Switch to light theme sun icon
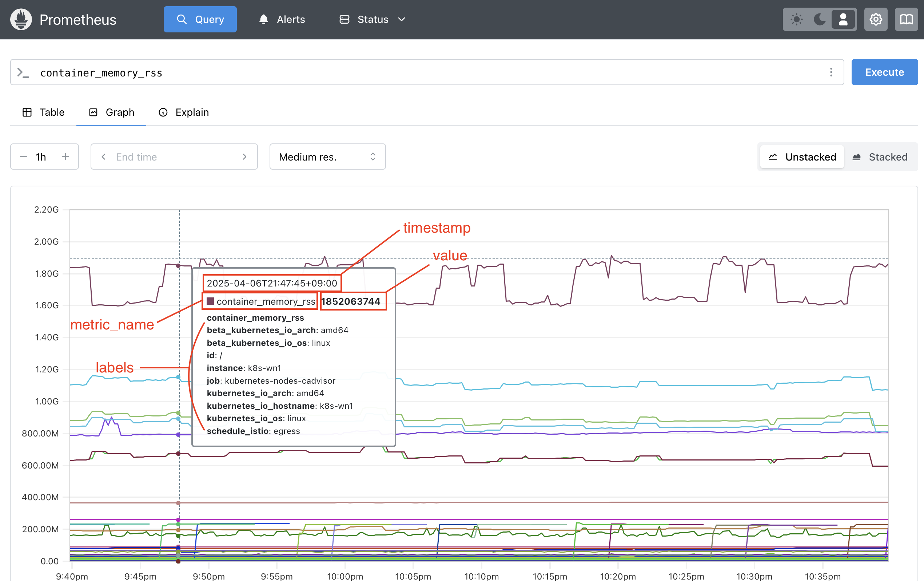The height and width of the screenshot is (581, 924). coord(797,19)
